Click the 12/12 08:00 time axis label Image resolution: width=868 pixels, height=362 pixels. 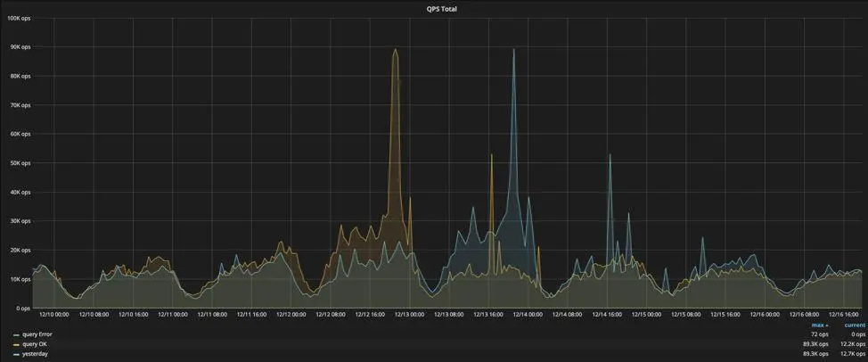(x=331, y=315)
